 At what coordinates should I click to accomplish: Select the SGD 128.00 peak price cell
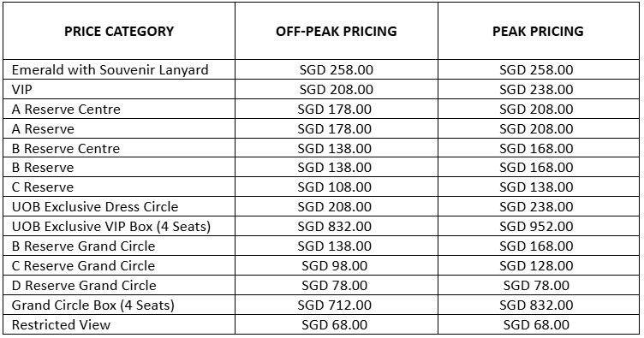tap(538, 266)
